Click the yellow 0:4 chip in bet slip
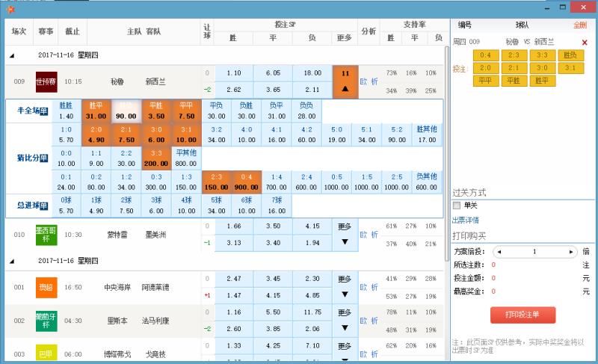 tap(486, 55)
